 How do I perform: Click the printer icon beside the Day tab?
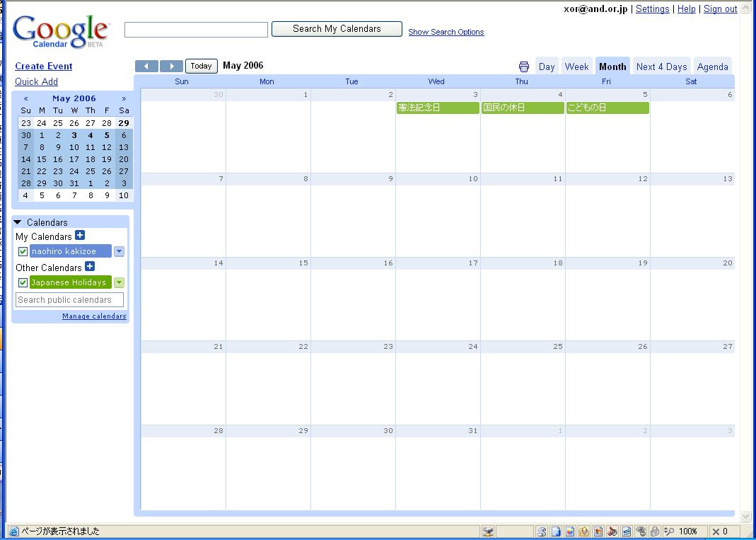pyautogui.click(x=523, y=67)
